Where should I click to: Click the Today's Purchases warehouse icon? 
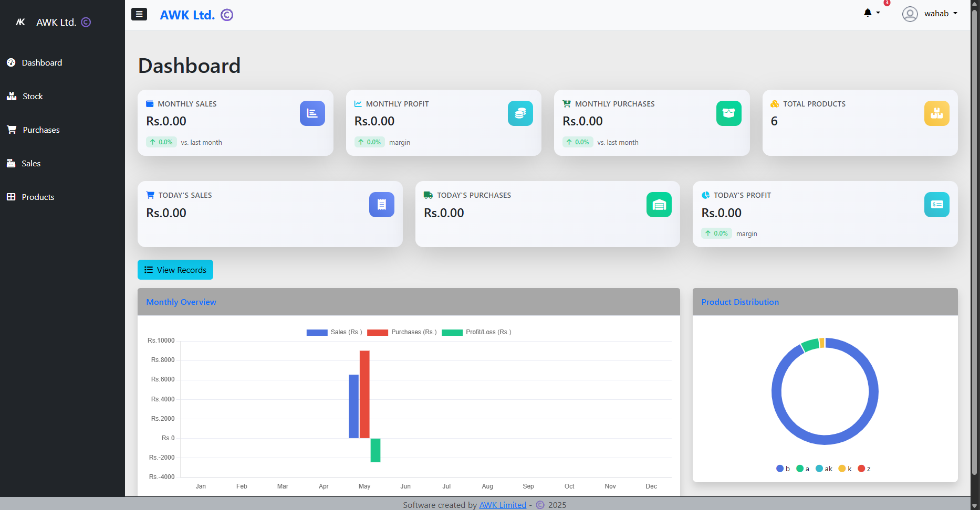point(659,205)
